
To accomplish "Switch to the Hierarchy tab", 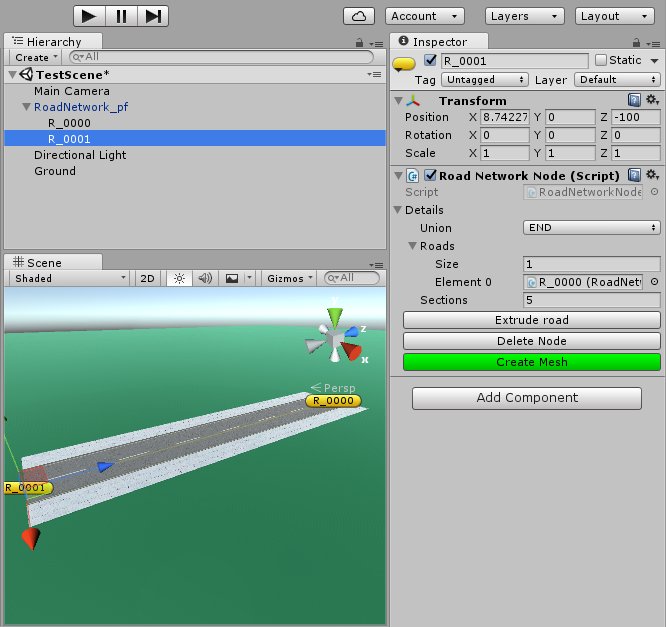I will [x=53, y=42].
